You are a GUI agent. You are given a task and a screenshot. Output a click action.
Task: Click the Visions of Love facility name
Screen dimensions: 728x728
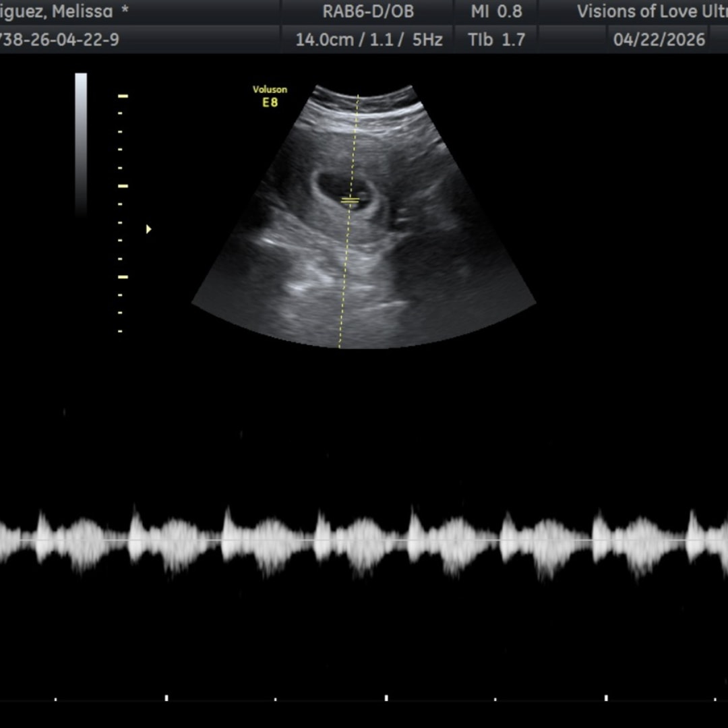[x=653, y=11]
